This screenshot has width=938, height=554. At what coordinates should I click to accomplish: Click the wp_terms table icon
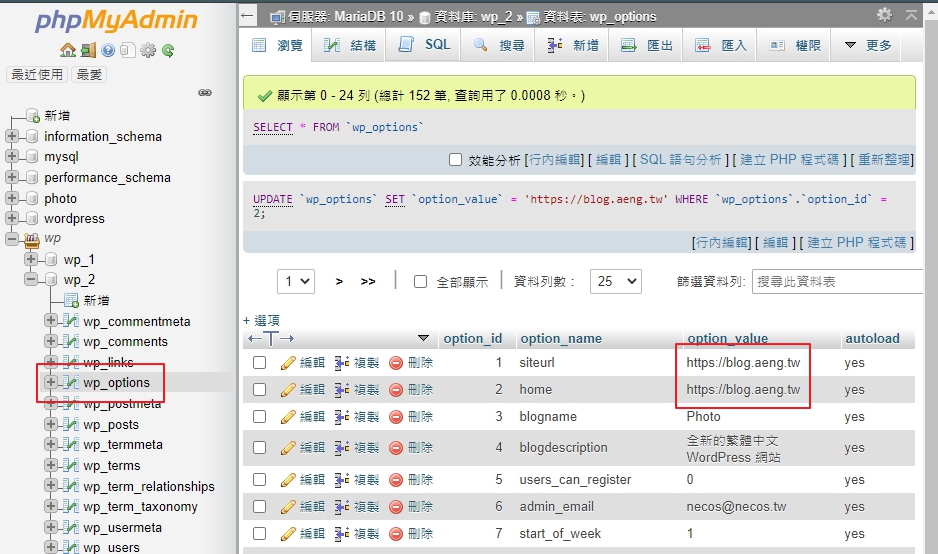coord(71,465)
